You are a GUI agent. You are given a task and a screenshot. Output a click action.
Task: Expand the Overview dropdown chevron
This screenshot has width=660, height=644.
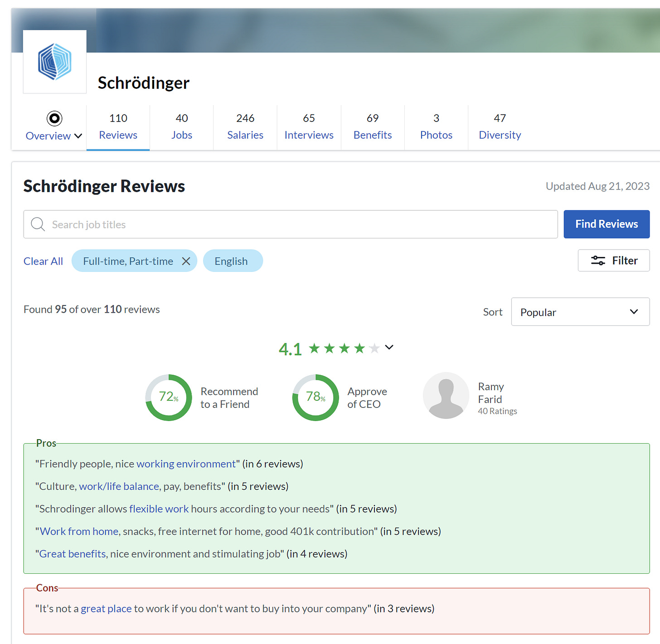(78, 136)
